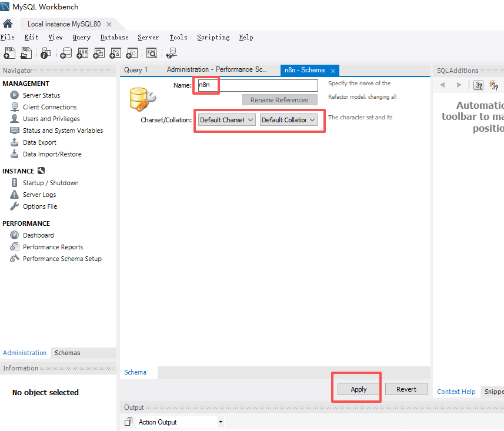The image size is (504, 431).
Task: Open the View menu
Action: (56, 37)
